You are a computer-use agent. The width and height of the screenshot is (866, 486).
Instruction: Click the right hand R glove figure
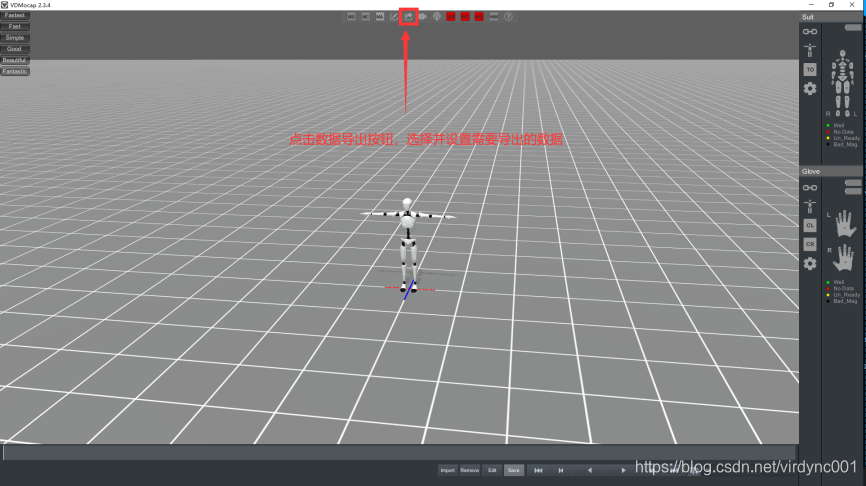click(x=843, y=258)
